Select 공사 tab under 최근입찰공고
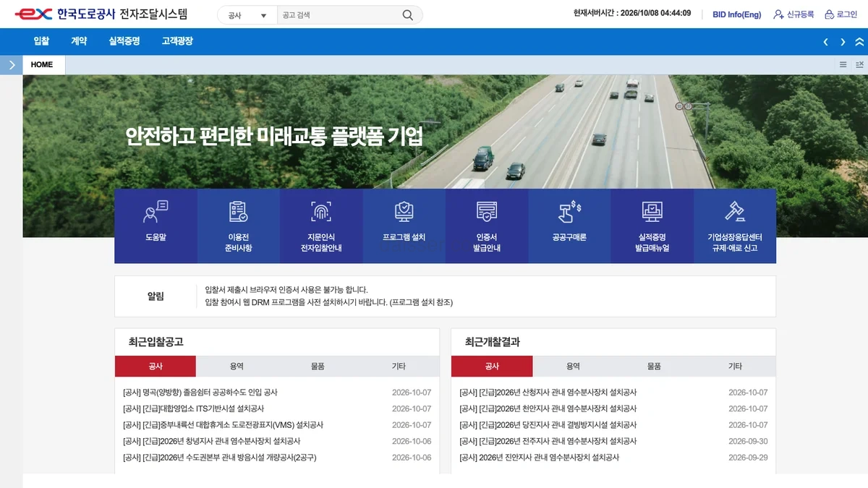 click(156, 367)
